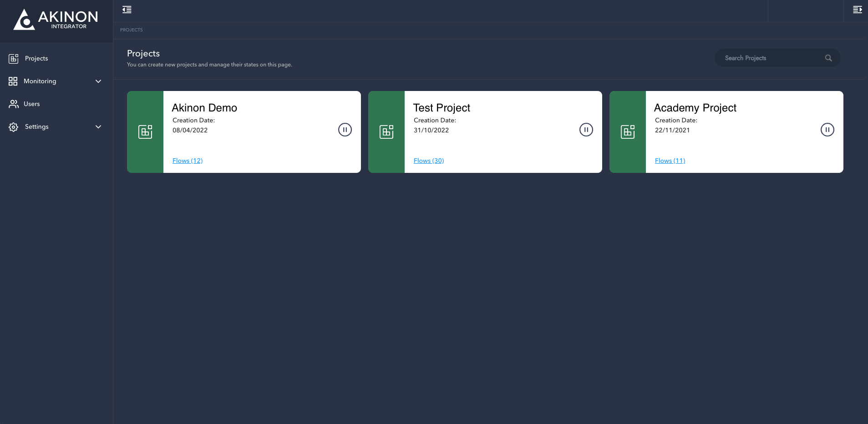This screenshot has width=868, height=424.
Task: Pause the Akinon Demo project
Action: tap(345, 130)
